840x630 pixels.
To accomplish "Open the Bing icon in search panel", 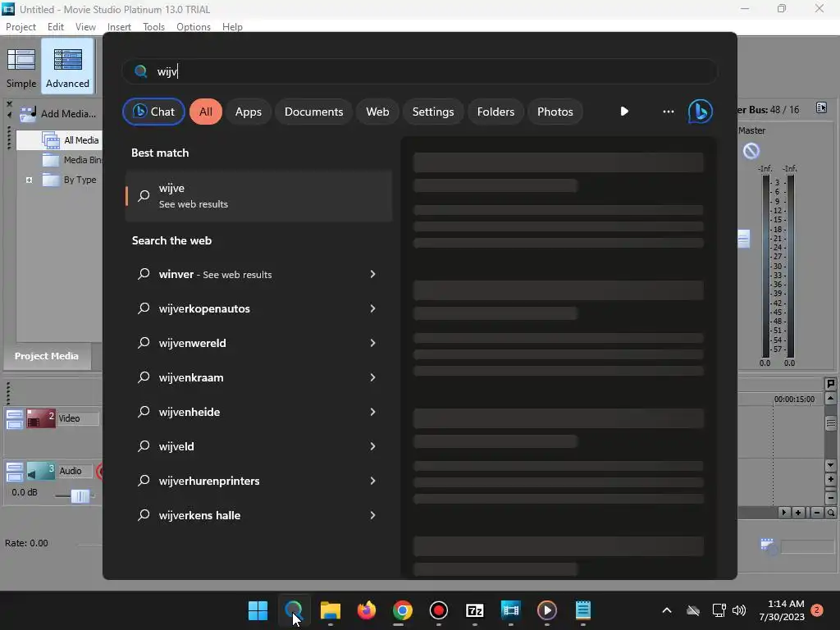I will tap(701, 112).
